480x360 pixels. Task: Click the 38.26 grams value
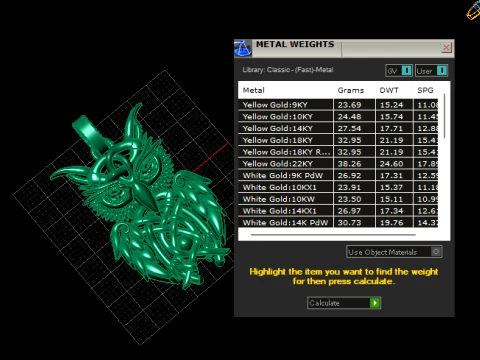[x=349, y=164]
